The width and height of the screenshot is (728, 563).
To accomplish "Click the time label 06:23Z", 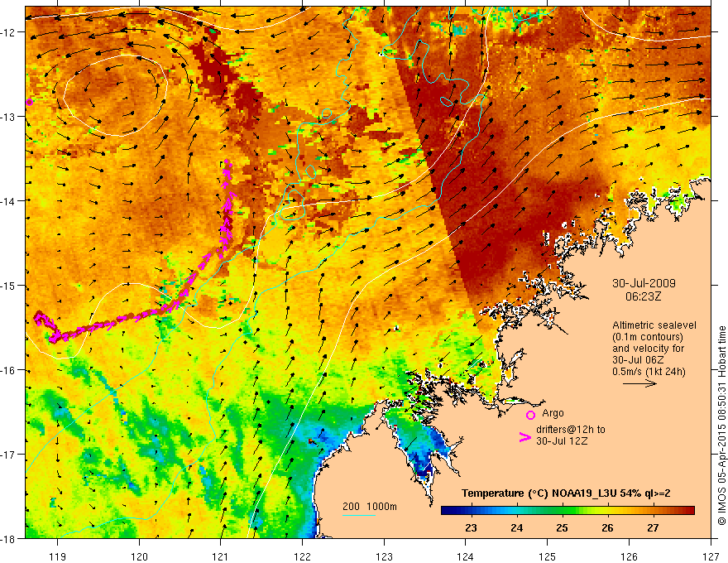I will click(x=643, y=296).
